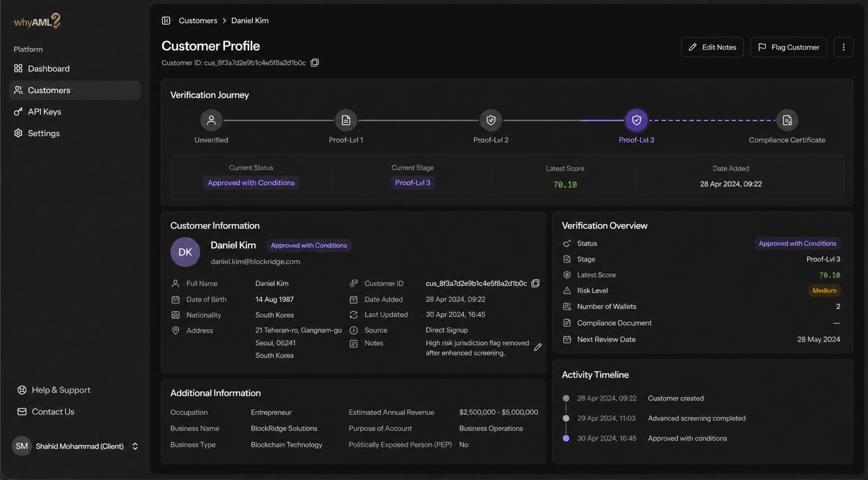This screenshot has width=868, height=480.
Task: Click the Next Review Date calendar icon
Action: (x=567, y=340)
